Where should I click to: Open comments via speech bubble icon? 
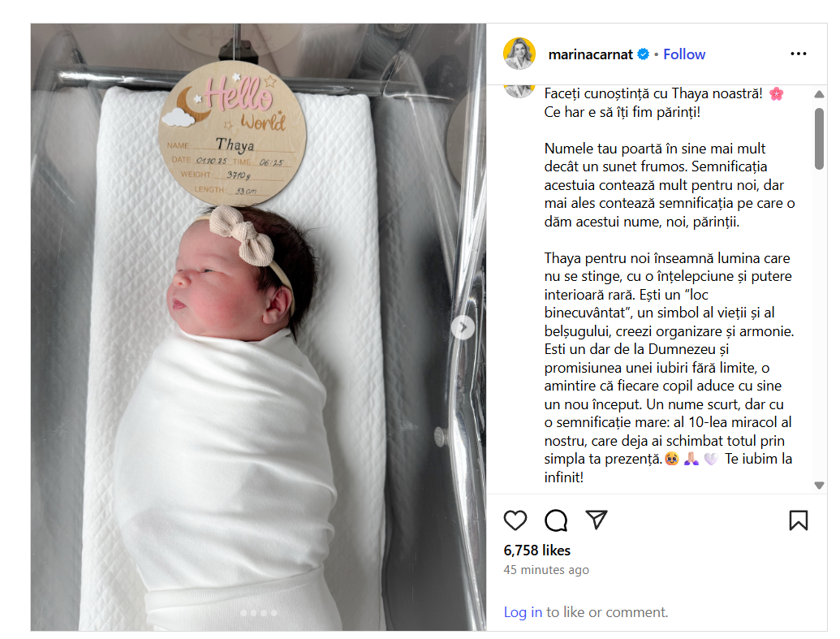pyautogui.click(x=556, y=520)
